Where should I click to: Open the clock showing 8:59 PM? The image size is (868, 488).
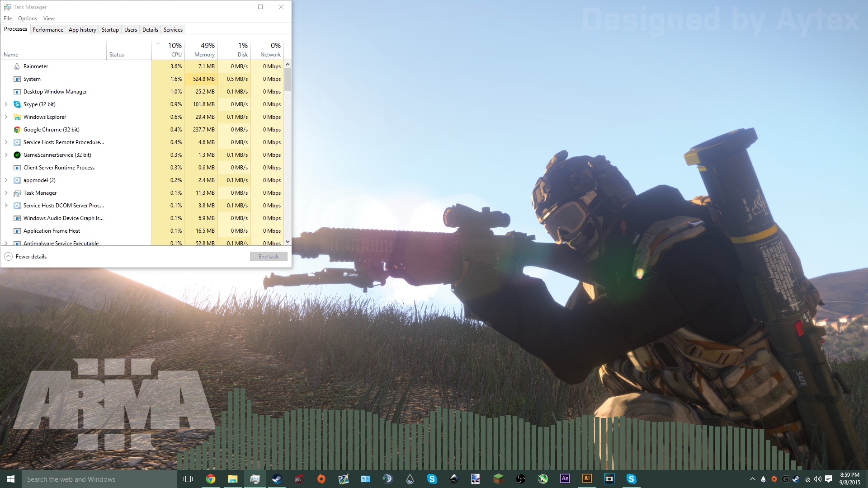pyautogui.click(x=850, y=479)
